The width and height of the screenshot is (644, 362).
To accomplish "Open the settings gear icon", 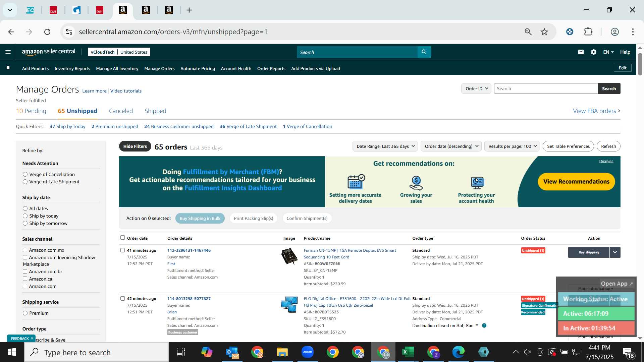I will click(x=594, y=52).
